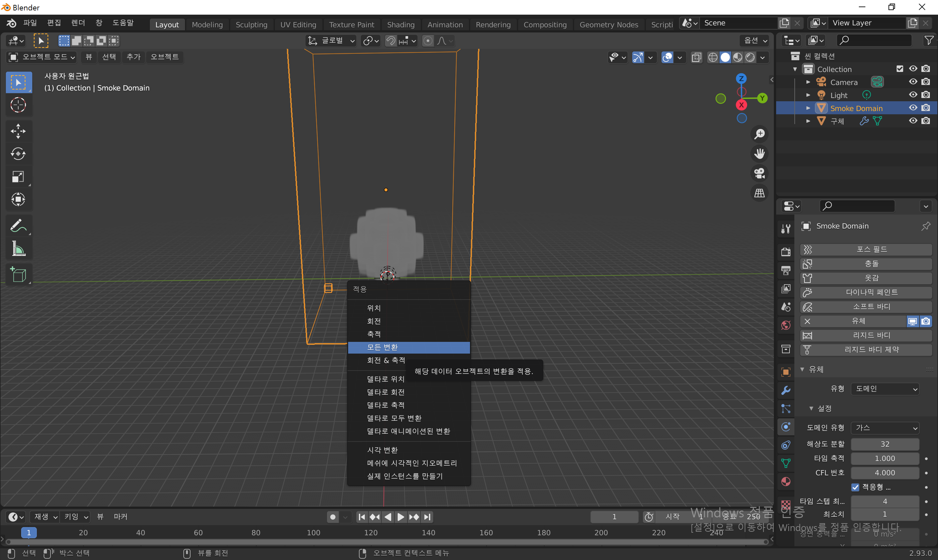Open the Output properties tab

pyautogui.click(x=786, y=270)
